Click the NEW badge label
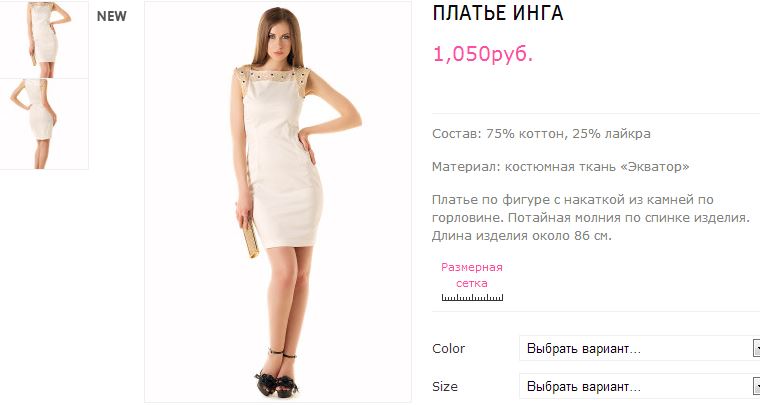The height and width of the screenshot is (405, 760). click(111, 16)
